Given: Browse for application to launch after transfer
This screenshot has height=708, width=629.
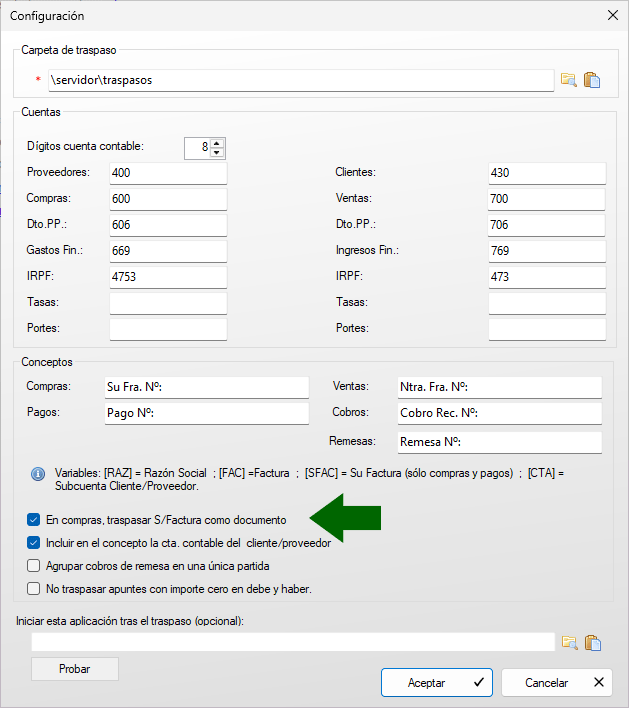Looking at the screenshot, I should click(x=569, y=642).
